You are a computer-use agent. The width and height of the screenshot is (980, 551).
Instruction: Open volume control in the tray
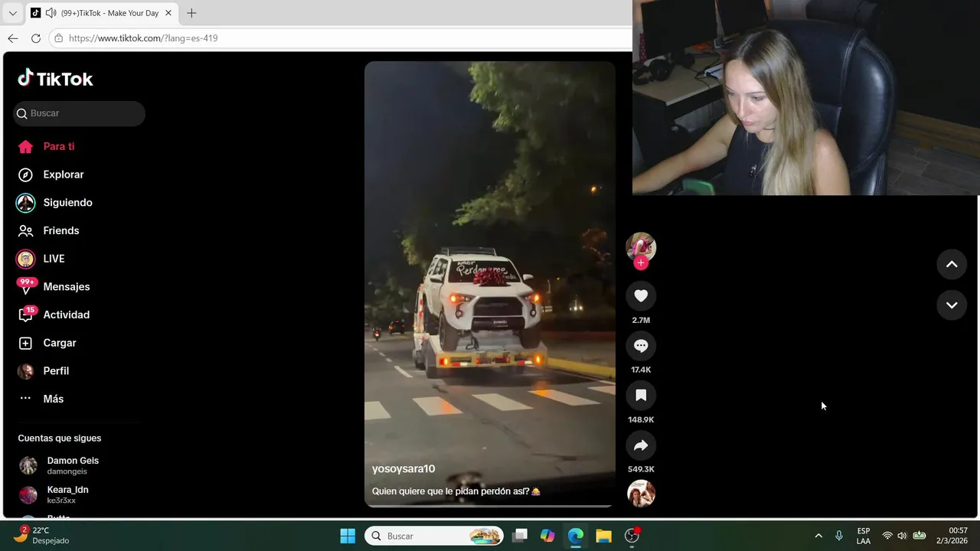point(902,536)
